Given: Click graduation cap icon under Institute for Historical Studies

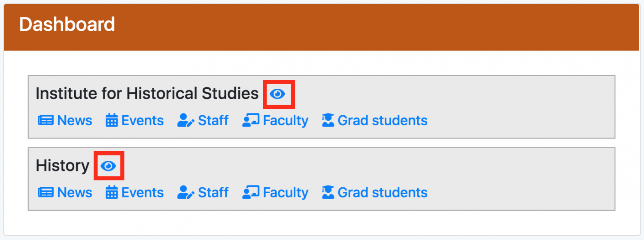Looking at the screenshot, I should coord(328,120).
